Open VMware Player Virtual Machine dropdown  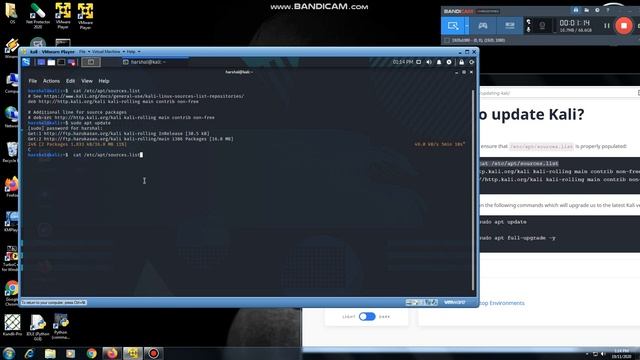108,52
